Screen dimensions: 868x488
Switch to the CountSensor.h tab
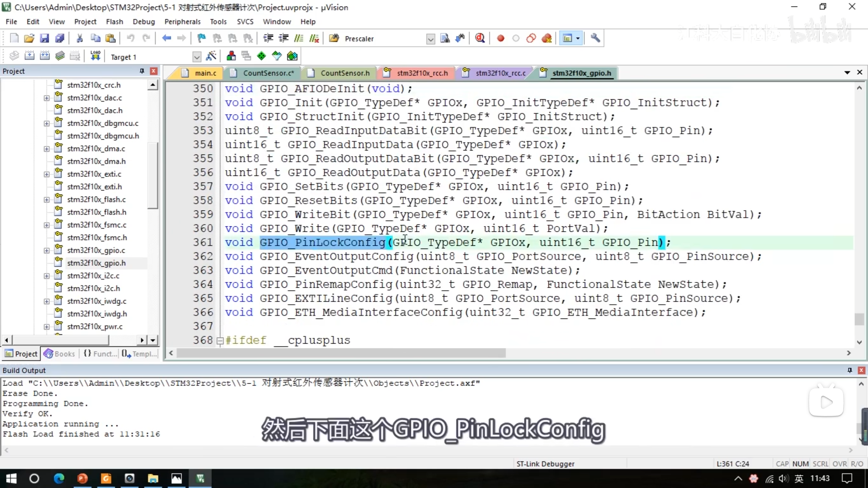click(x=344, y=73)
